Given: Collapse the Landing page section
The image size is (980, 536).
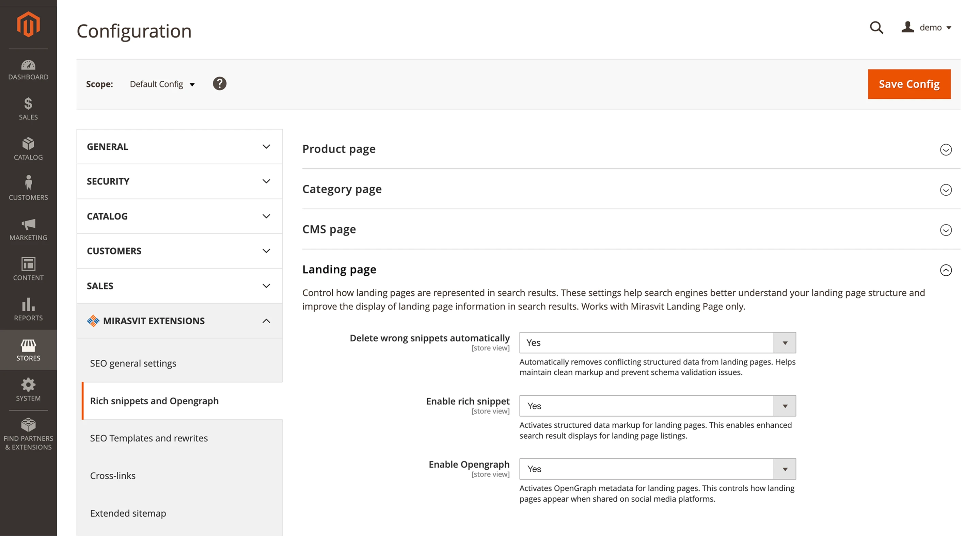Looking at the screenshot, I should tap(946, 271).
